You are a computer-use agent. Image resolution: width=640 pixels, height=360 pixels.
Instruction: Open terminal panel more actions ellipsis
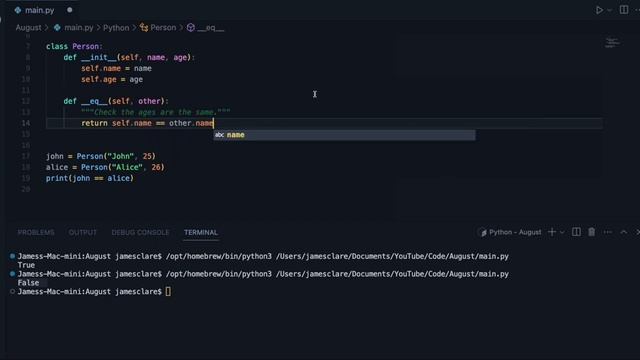[x=607, y=232]
